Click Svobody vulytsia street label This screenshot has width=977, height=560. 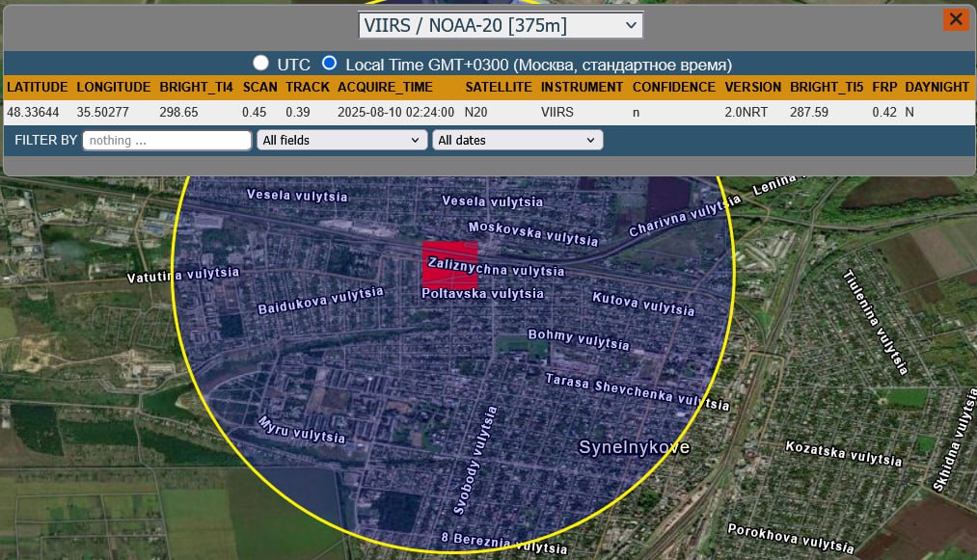click(x=475, y=461)
